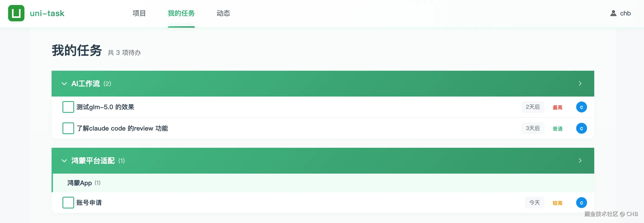Mark 了解claude code 的review 功能 as done
Screen dimensions: 644x223
(x=68, y=128)
